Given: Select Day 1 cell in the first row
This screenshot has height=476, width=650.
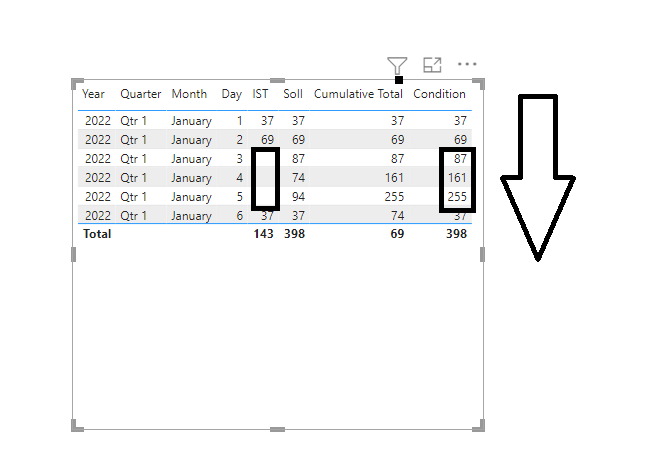Looking at the screenshot, I should 239,121.
